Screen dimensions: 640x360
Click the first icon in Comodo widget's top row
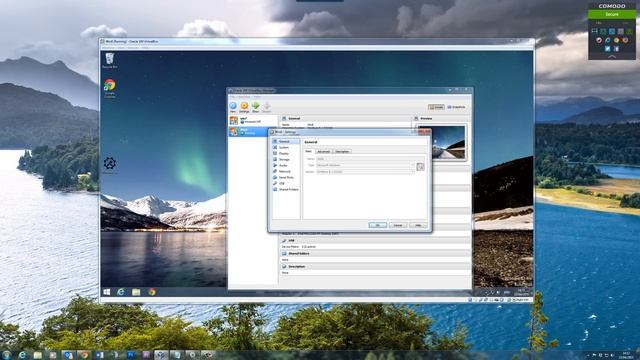coord(594,31)
